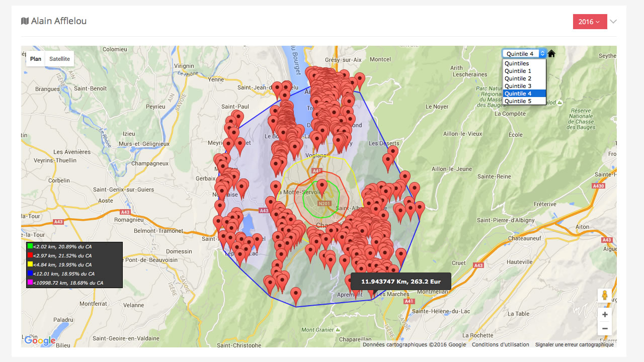Image resolution: width=644 pixels, height=362 pixels.
Task: Click the Google logo on the map
Action: click(x=40, y=341)
